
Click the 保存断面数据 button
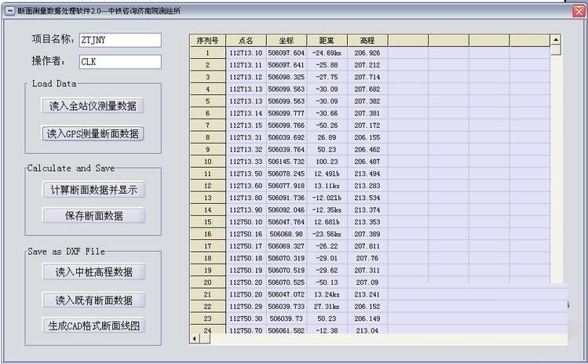coord(93,216)
